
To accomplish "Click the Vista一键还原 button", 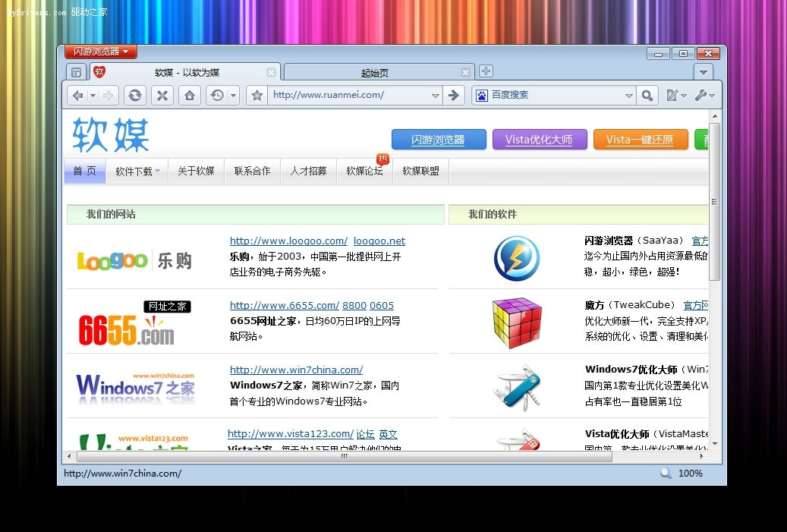I will (x=641, y=140).
